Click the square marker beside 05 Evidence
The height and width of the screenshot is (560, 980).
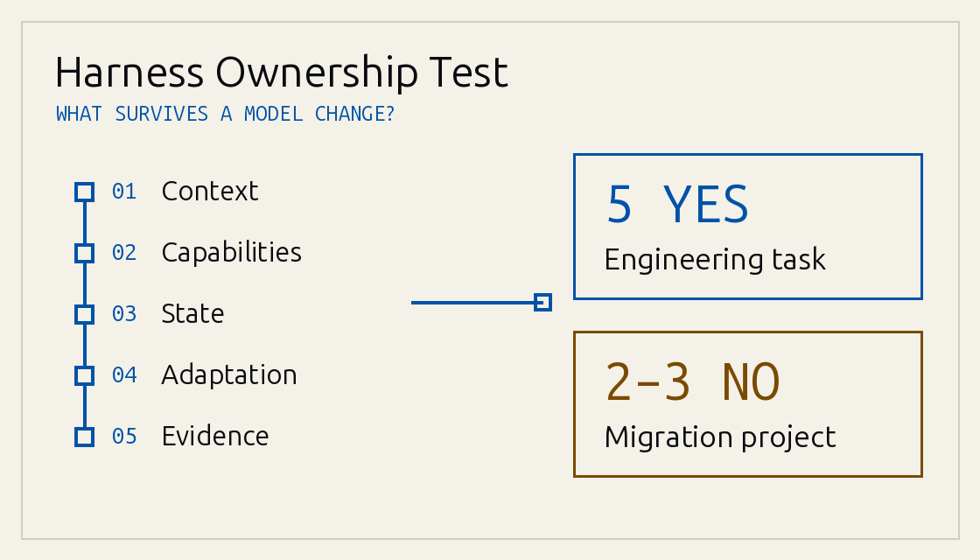84,437
